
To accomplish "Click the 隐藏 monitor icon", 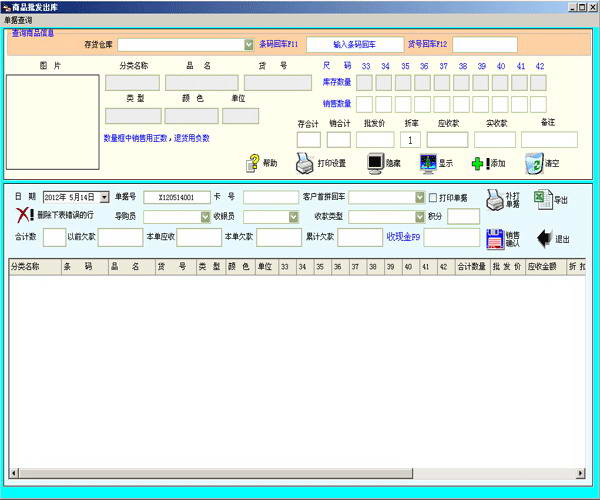I will point(375,163).
